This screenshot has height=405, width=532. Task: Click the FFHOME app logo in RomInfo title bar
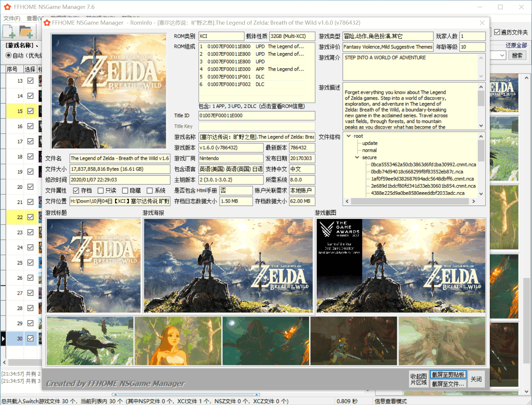click(47, 23)
